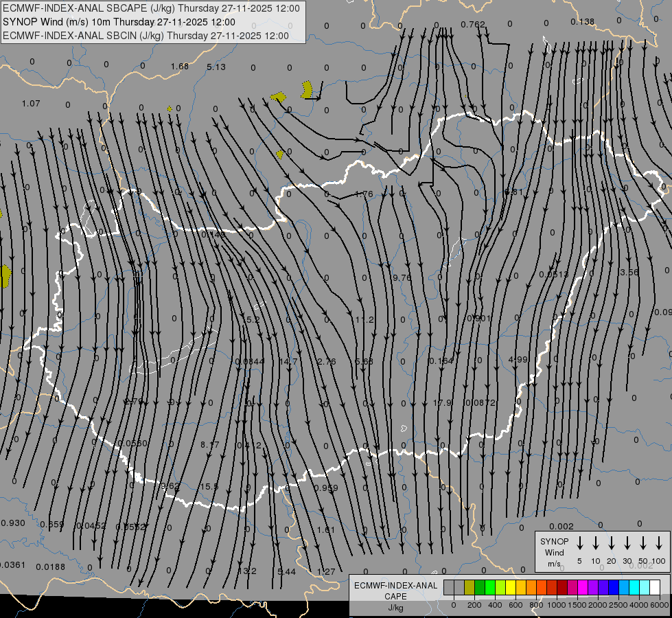Click the grid value 15.5
Image resolution: width=672 pixels, height=618 pixels.
tap(209, 486)
